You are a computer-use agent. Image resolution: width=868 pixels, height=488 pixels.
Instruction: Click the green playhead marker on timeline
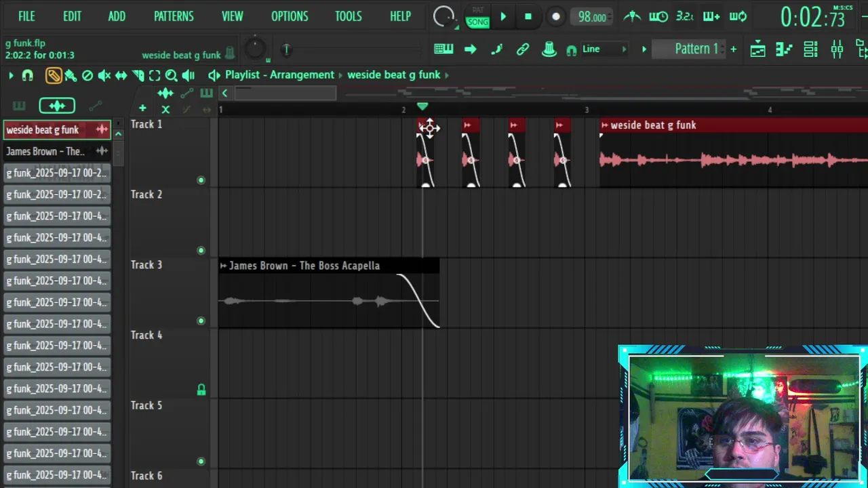pos(422,107)
